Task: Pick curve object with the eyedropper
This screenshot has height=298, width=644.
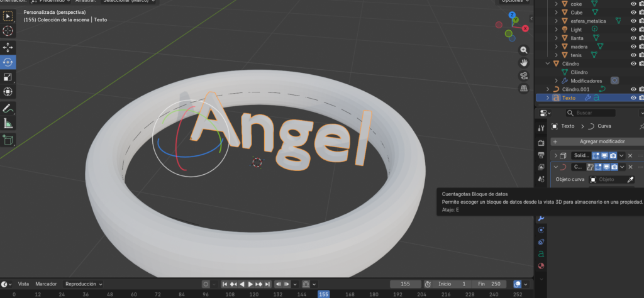Action: pyautogui.click(x=630, y=179)
